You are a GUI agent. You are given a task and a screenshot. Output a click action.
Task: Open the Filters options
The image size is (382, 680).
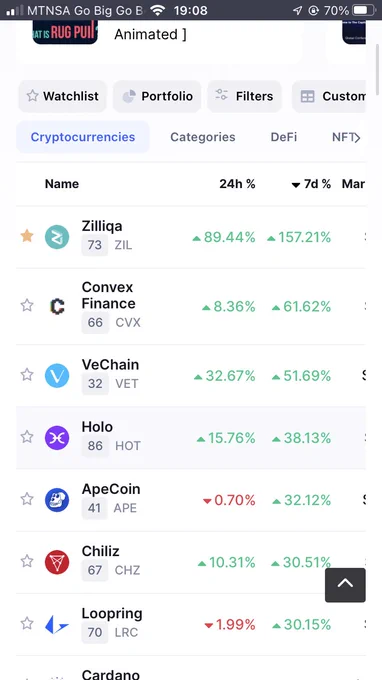(245, 96)
